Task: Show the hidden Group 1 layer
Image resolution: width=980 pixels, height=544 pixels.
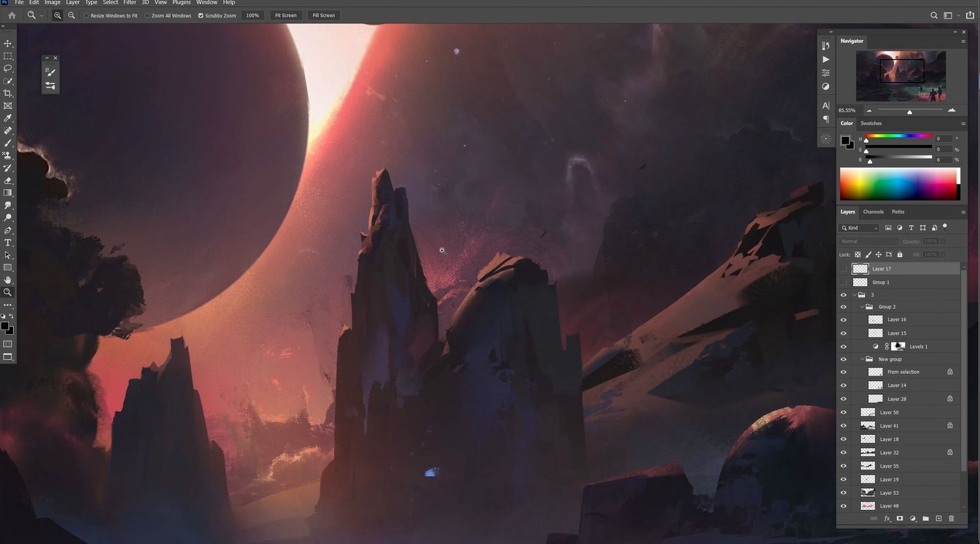Action: point(843,282)
